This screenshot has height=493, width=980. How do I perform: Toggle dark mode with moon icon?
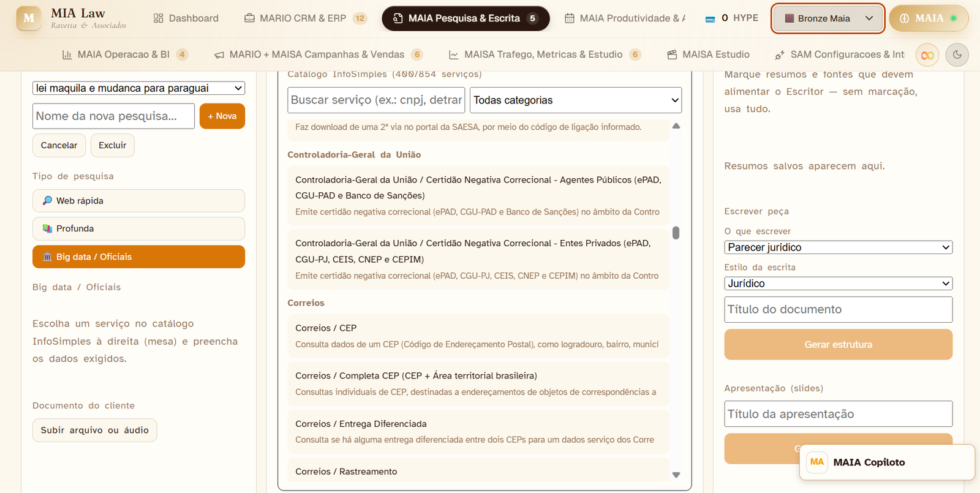point(957,55)
